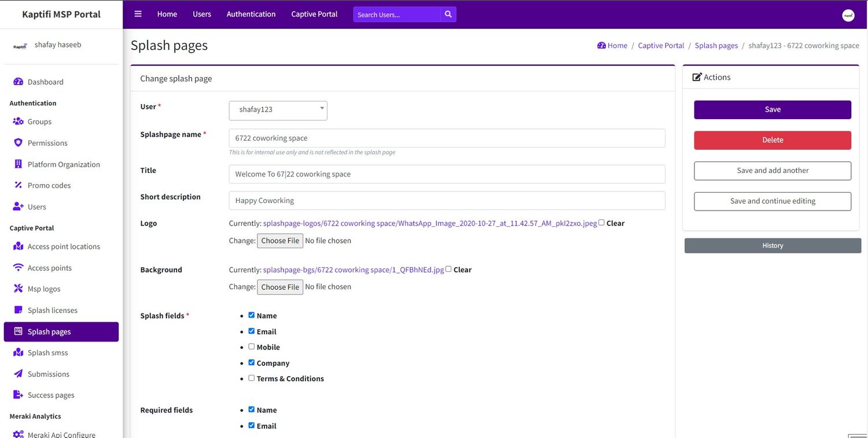The height and width of the screenshot is (438, 868).
Task: Click the Permissions shield icon
Action: 19,143
